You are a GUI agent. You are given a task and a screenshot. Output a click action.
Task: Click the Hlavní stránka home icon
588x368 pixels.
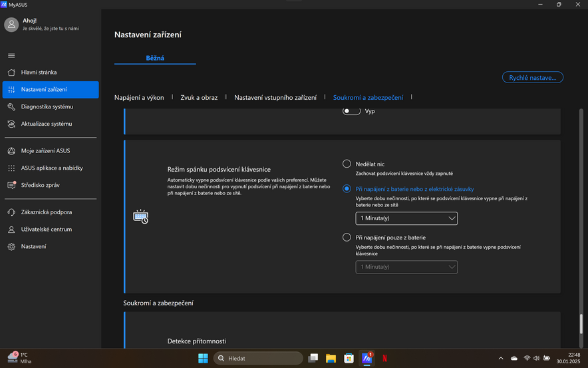[x=11, y=73]
